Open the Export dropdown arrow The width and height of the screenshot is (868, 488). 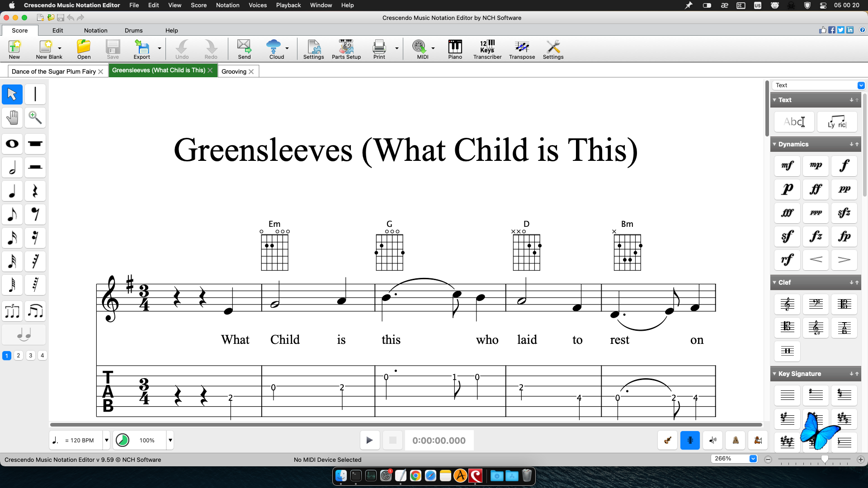tap(159, 48)
